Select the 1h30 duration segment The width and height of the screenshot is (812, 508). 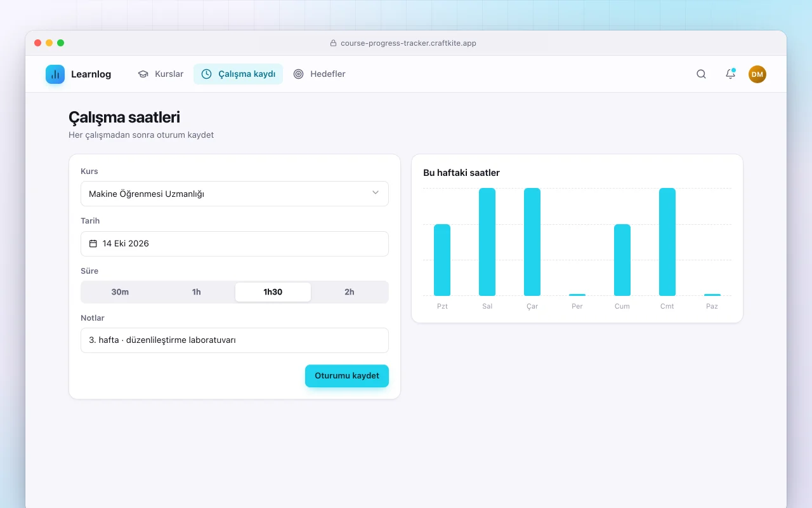273,292
